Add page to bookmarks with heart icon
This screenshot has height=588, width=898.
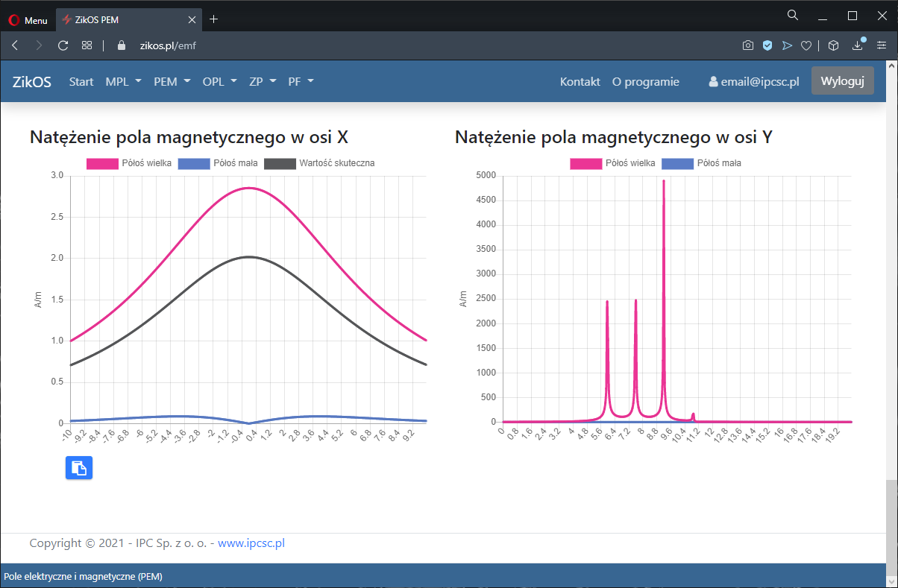point(806,45)
